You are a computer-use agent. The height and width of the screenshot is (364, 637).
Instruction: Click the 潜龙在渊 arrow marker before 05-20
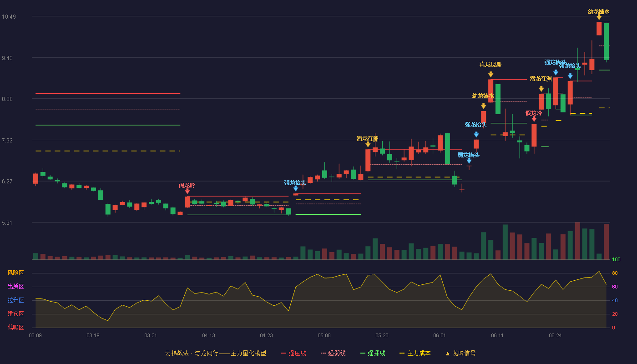pos(368,144)
